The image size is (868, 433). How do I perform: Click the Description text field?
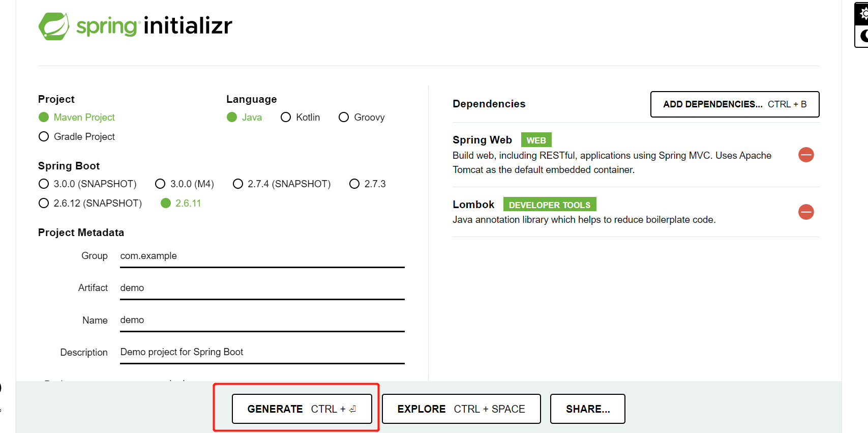(262, 352)
